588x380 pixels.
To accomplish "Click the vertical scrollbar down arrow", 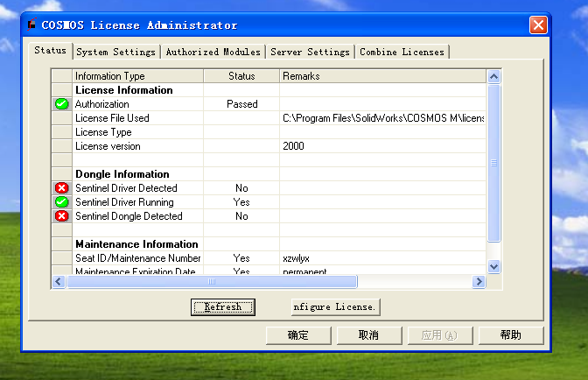I will (x=493, y=266).
